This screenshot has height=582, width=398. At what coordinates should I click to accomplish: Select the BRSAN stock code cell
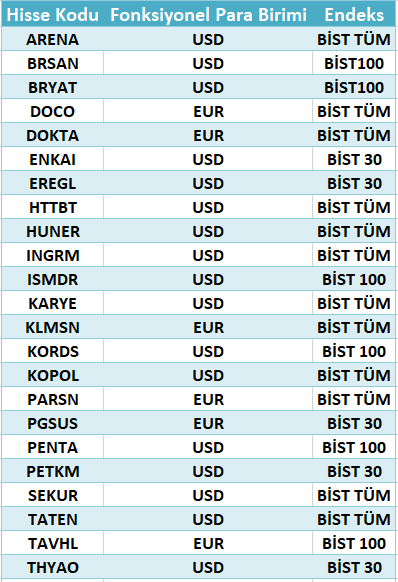[53, 63]
